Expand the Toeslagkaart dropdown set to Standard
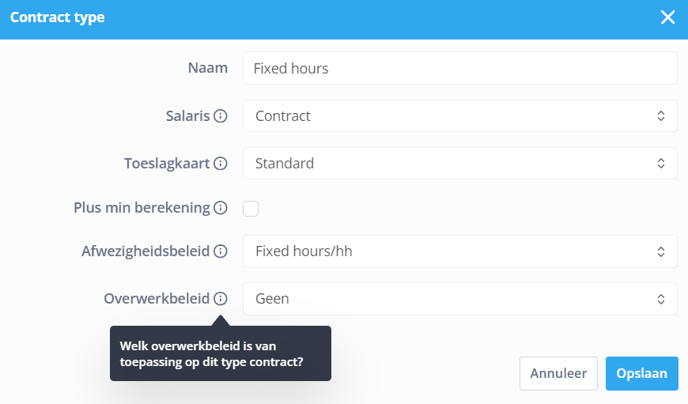This screenshot has height=404, width=688. click(460, 163)
